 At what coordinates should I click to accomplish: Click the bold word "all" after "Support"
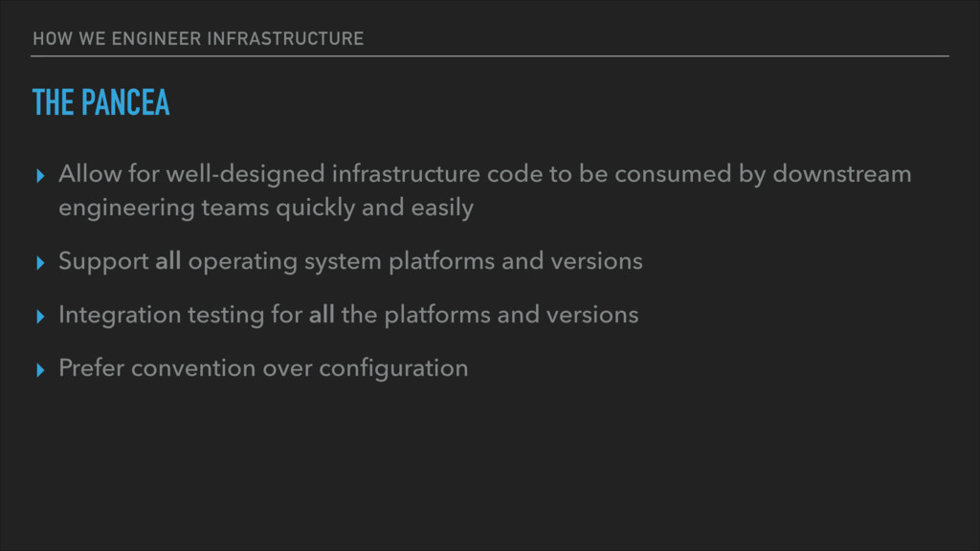[x=168, y=260]
